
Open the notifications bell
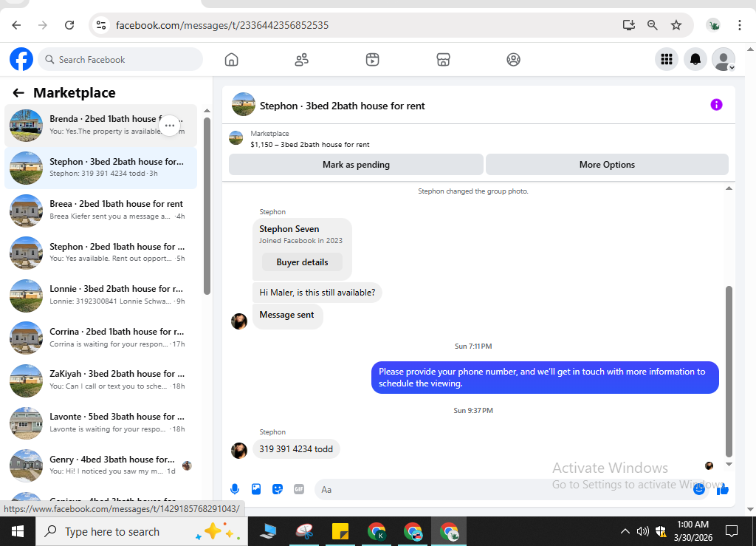click(x=695, y=59)
